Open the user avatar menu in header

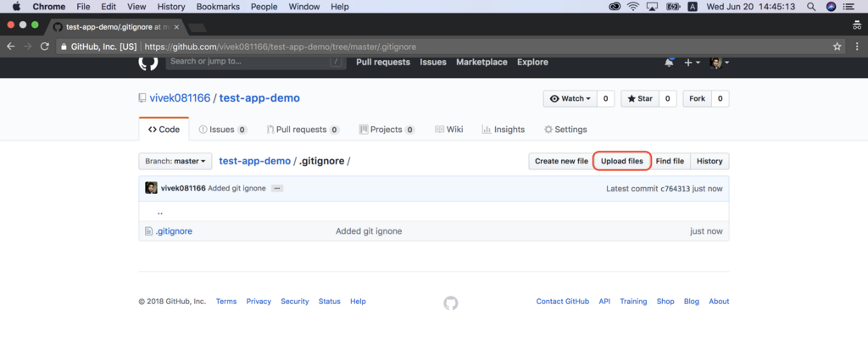(719, 63)
